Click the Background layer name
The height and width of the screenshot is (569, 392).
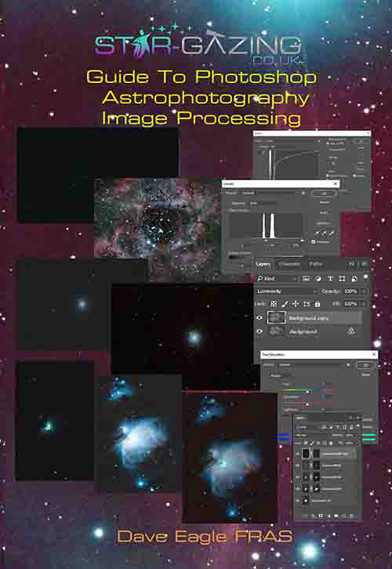click(x=303, y=332)
